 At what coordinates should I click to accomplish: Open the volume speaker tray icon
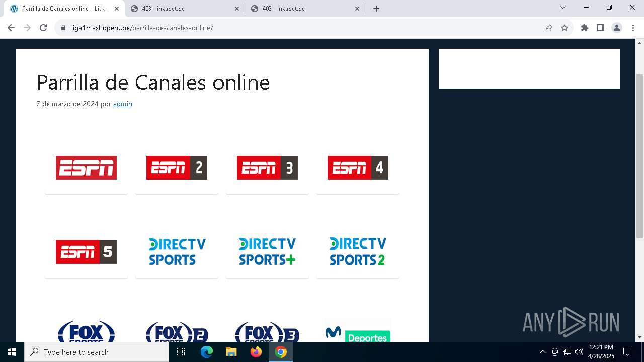click(x=579, y=352)
